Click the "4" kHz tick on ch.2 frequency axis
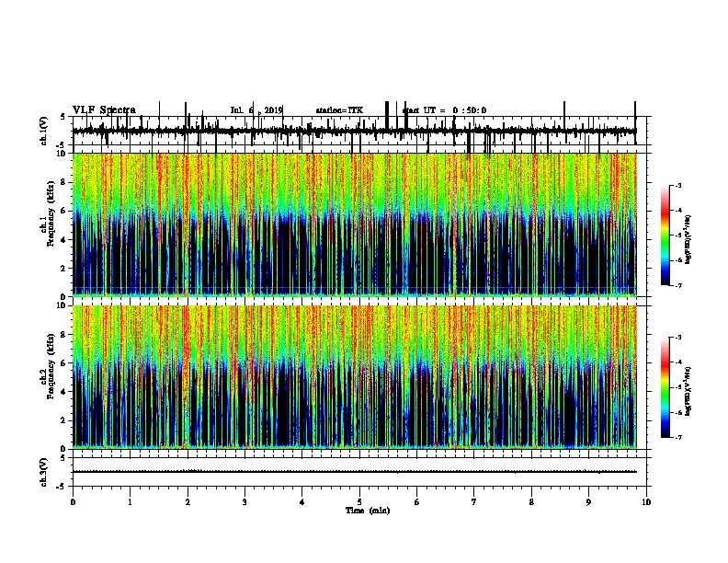 point(64,392)
